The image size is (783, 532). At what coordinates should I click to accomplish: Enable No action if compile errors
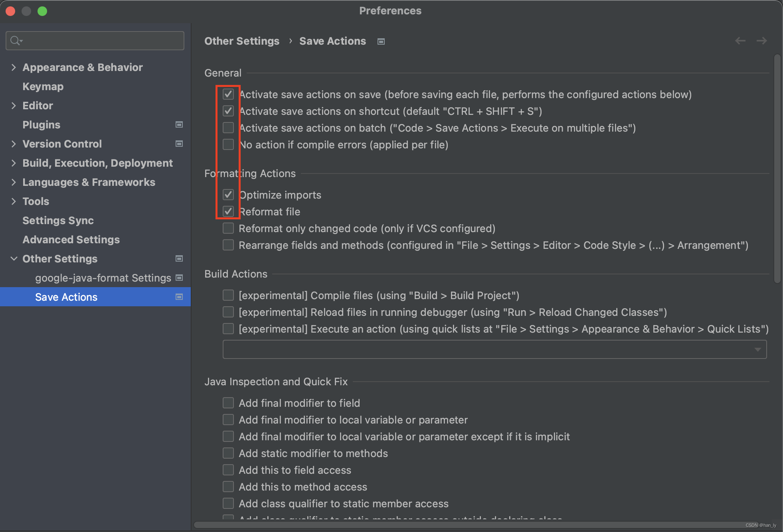(x=228, y=145)
